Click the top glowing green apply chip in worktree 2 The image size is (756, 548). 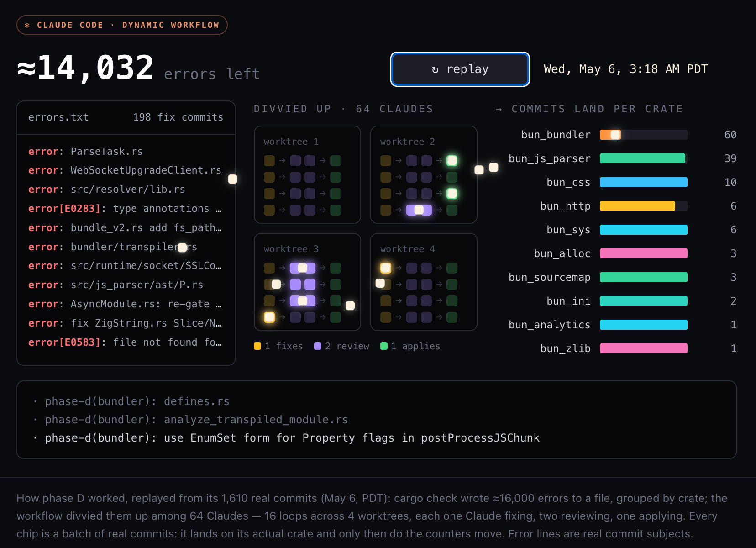[x=452, y=161]
